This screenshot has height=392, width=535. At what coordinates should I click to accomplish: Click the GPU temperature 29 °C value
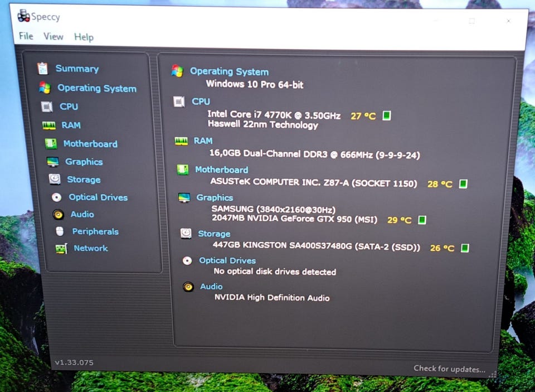(399, 220)
